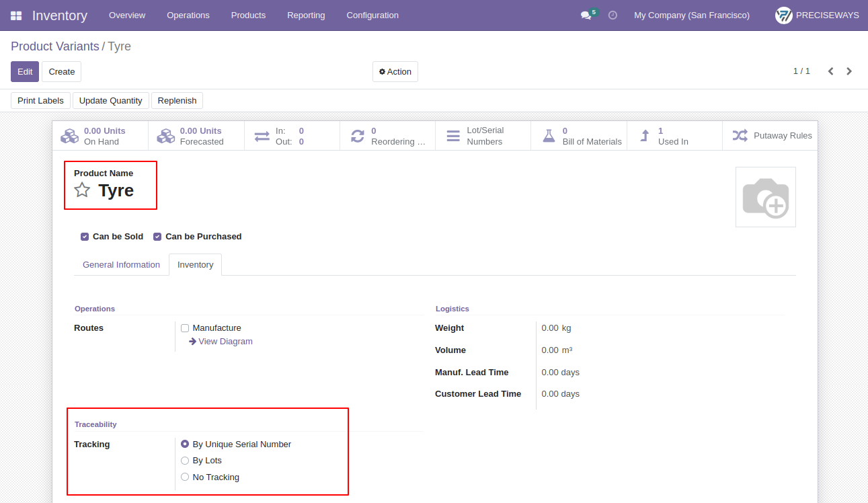Select By Lots tracking option
Image resolution: width=868 pixels, height=503 pixels.
click(x=185, y=461)
